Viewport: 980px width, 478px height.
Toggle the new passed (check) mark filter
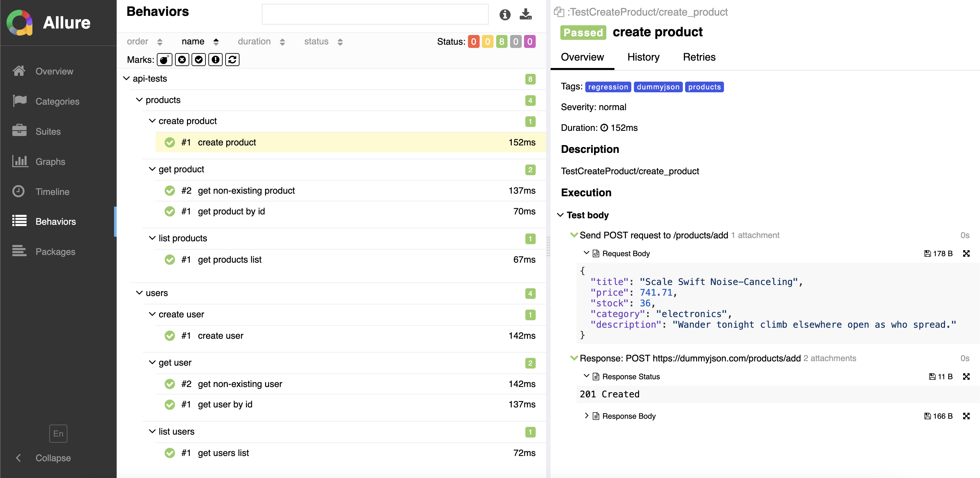coord(199,60)
